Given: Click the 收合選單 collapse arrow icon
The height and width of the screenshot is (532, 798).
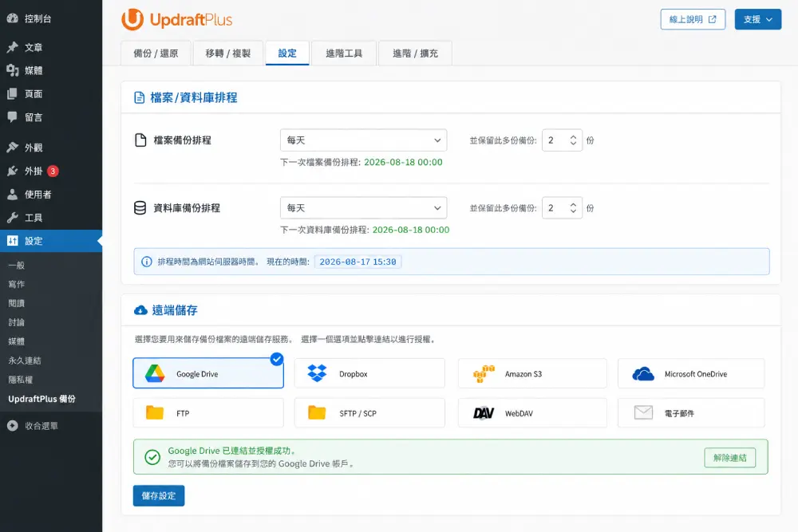Looking at the screenshot, I should click(13, 426).
